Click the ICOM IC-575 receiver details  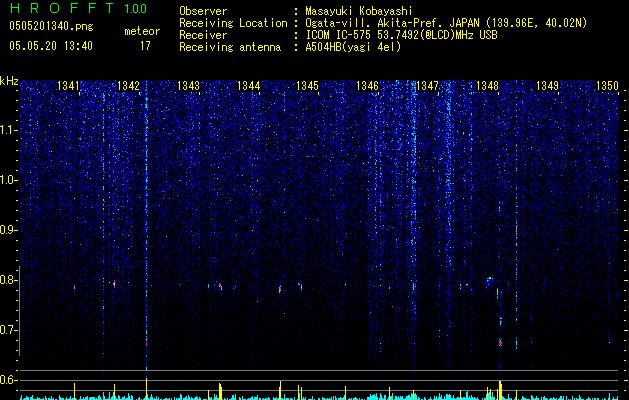click(x=401, y=35)
